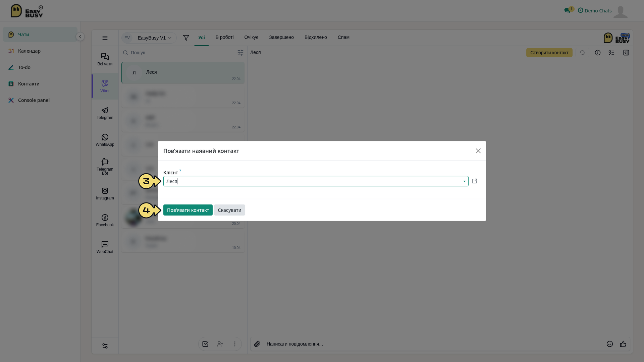Viewport: 644px width, 362px height.
Task: Open notifications chat bubble in header
Action: pyautogui.click(x=567, y=11)
